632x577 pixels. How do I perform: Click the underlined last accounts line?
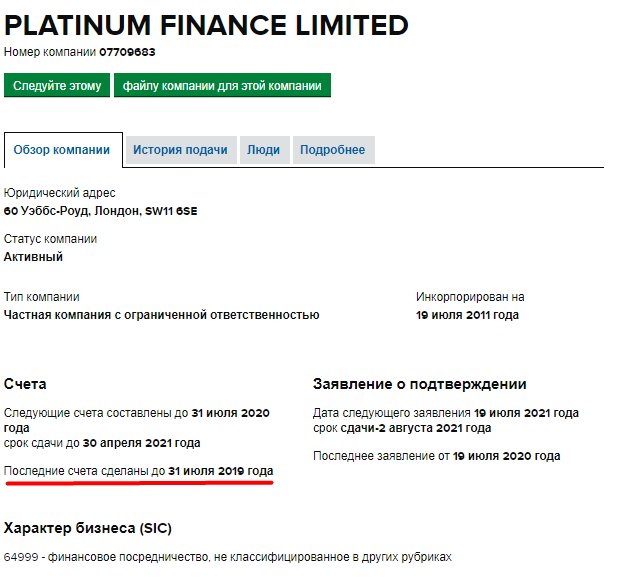click(139, 470)
